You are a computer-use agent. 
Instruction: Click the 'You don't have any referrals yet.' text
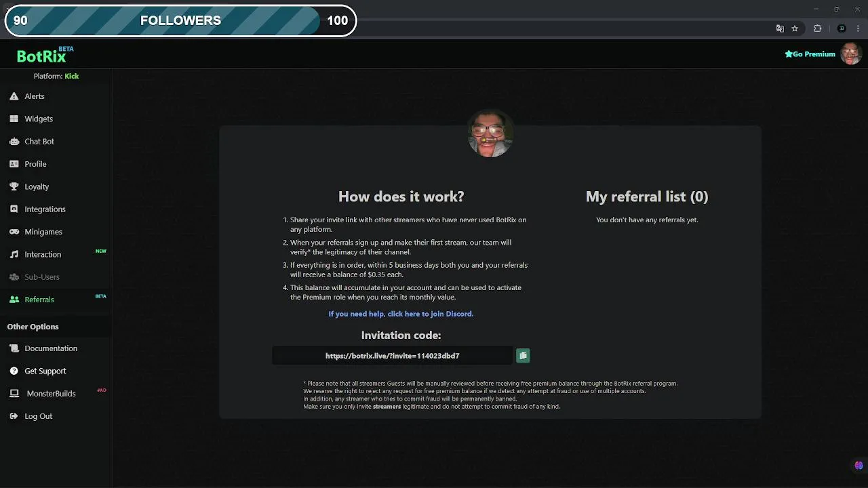pos(647,220)
